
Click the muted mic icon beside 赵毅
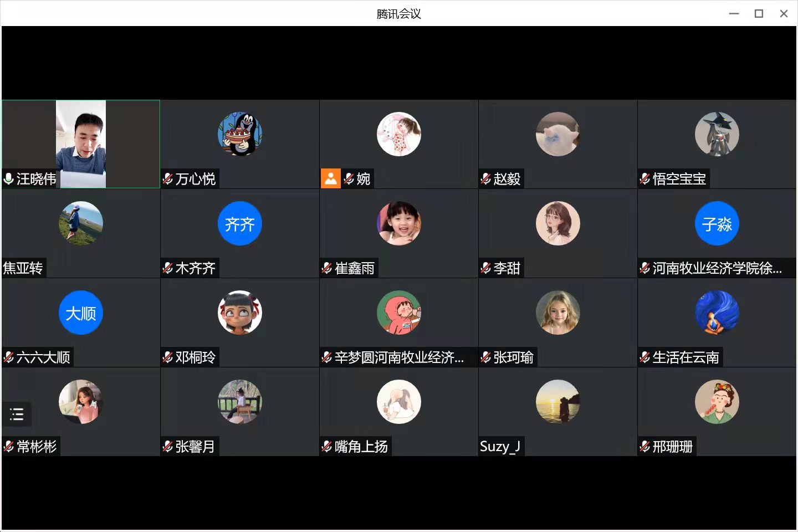pyautogui.click(x=486, y=178)
